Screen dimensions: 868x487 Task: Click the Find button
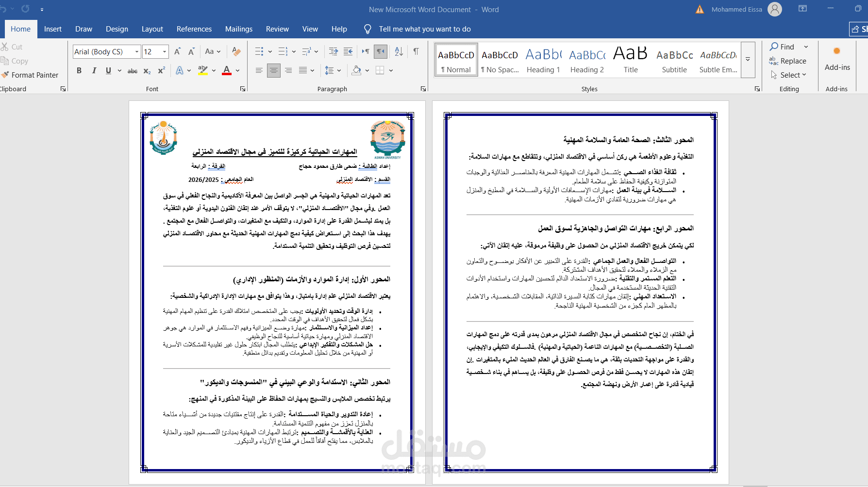(x=783, y=47)
